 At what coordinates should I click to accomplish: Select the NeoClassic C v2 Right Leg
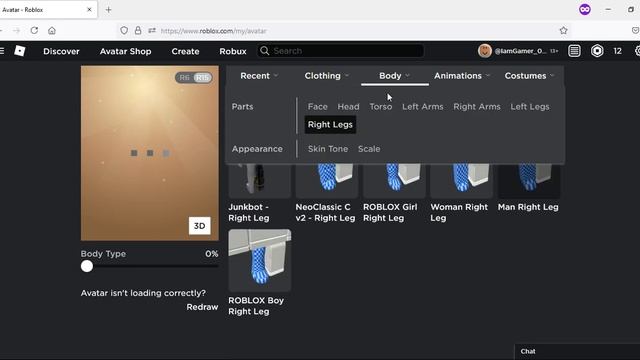pyautogui.click(x=326, y=193)
